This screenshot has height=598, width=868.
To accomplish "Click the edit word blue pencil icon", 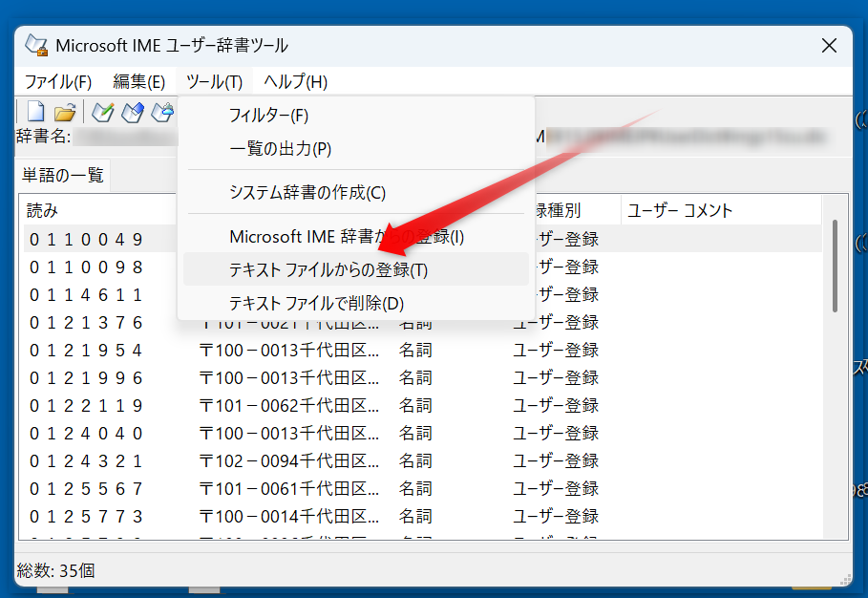I will tap(133, 113).
